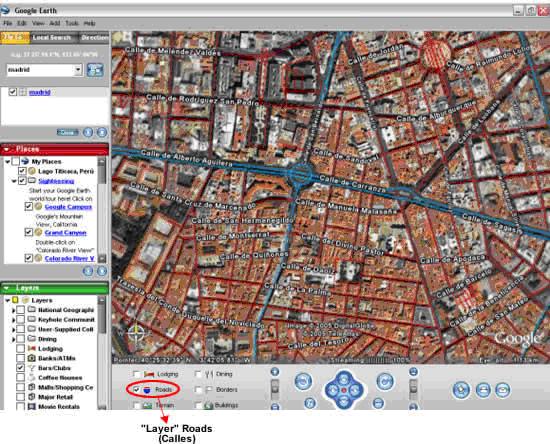Viewport: 550px width, 444px height.
Task: Click the Google Campus placemark icon
Action: coord(39,207)
